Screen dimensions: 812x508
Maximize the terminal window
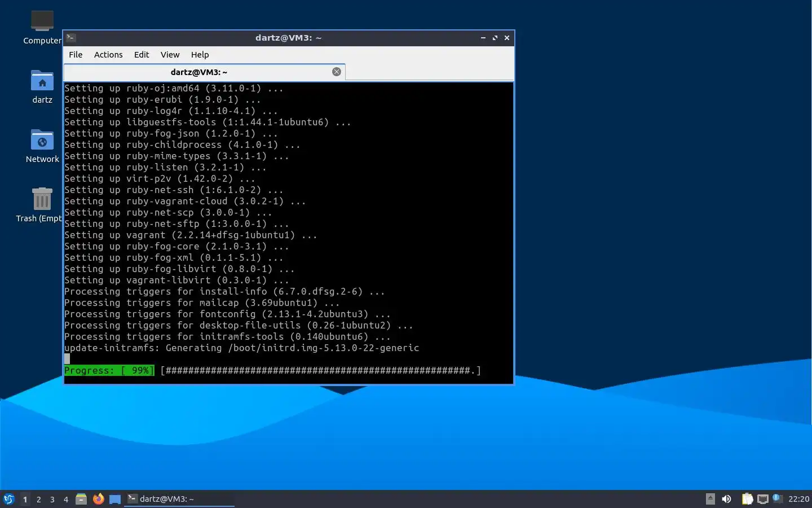tap(495, 38)
